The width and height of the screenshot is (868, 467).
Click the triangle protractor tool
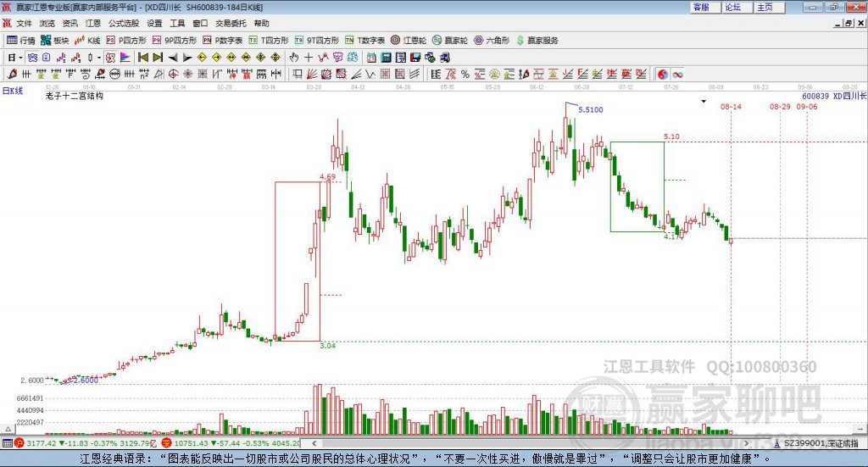[159, 74]
